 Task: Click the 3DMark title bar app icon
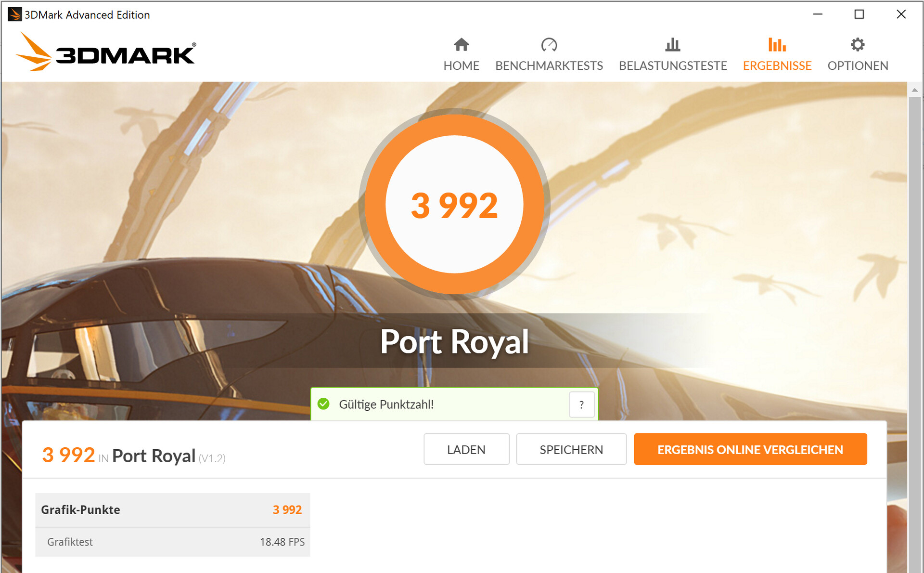tap(14, 14)
